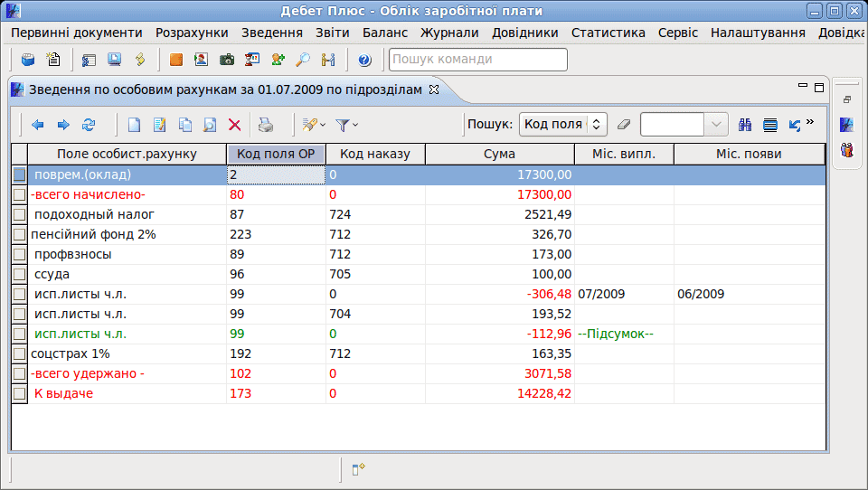Click the blue striped list view icon
The height and width of the screenshot is (490, 868).
(x=770, y=125)
